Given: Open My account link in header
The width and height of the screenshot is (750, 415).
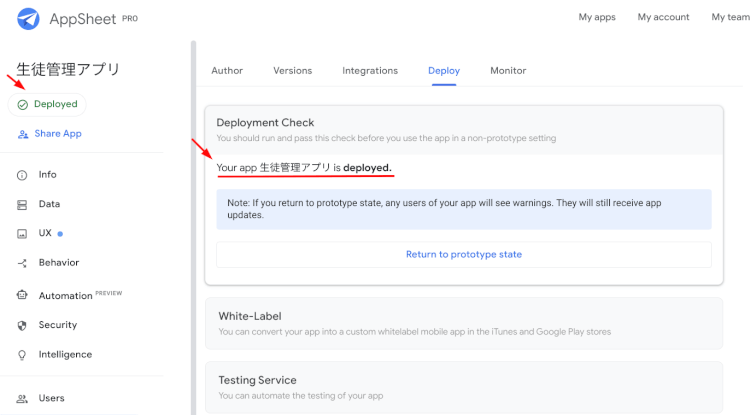Looking at the screenshot, I should 664,17.
